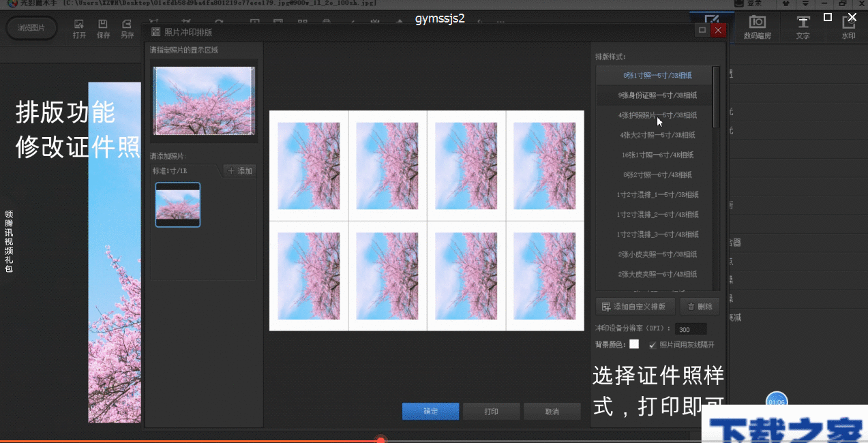Pick the white 背景颜色 background color swatch
The width and height of the screenshot is (868, 443).
tap(634, 344)
